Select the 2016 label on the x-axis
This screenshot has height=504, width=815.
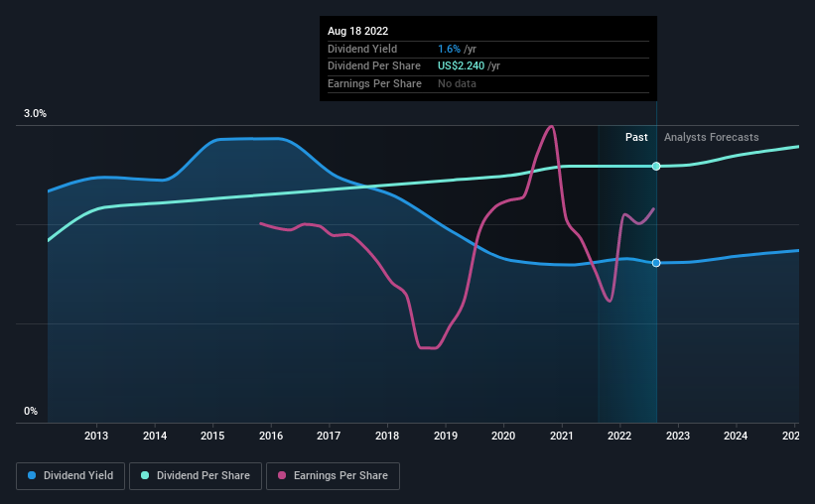[x=271, y=436]
